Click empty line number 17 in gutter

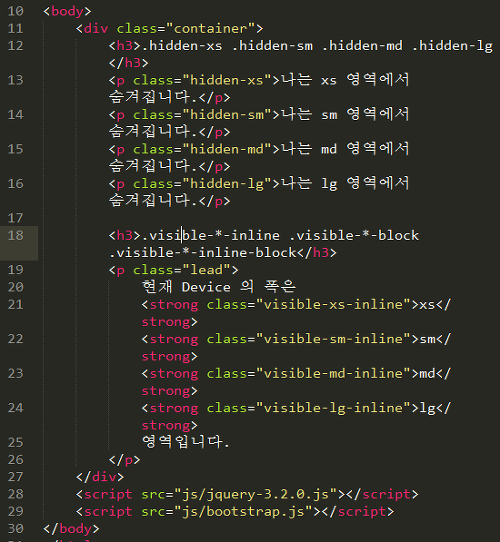click(x=16, y=218)
